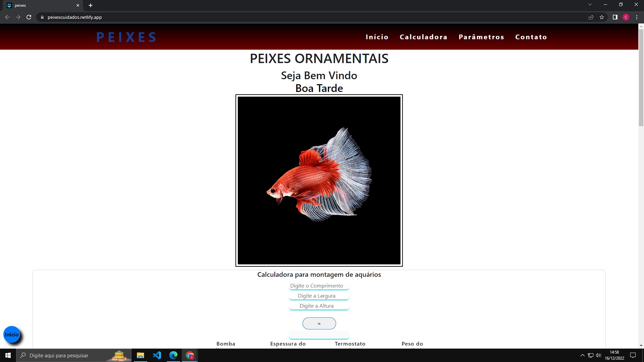The width and height of the screenshot is (644, 362).
Task: Click the padlock site info icon
Action: [42, 17]
